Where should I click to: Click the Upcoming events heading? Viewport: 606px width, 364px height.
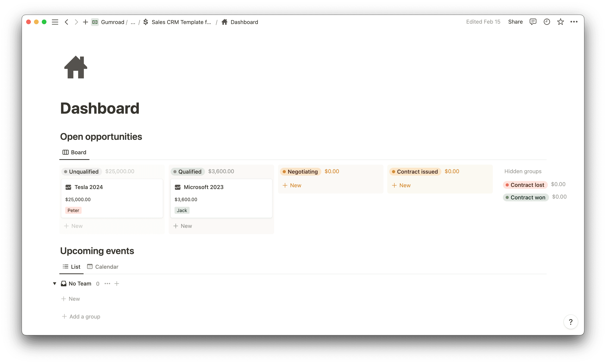(97, 251)
